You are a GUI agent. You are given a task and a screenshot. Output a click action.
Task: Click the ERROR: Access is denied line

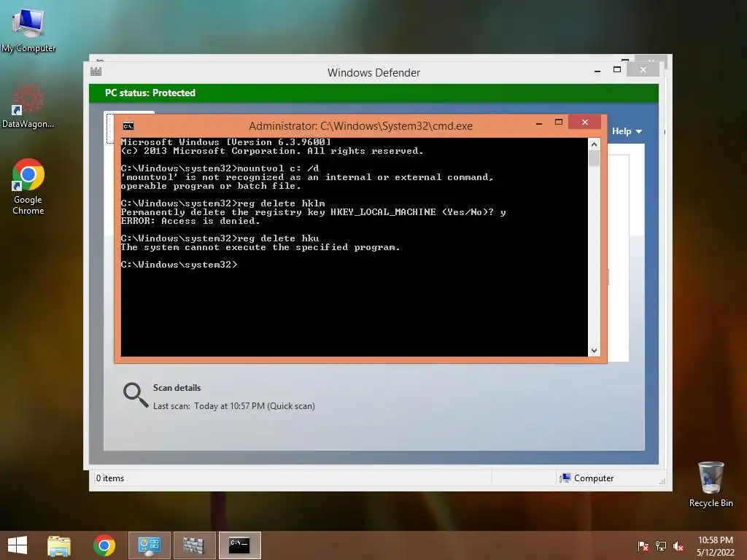pyautogui.click(x=190, y=221)
